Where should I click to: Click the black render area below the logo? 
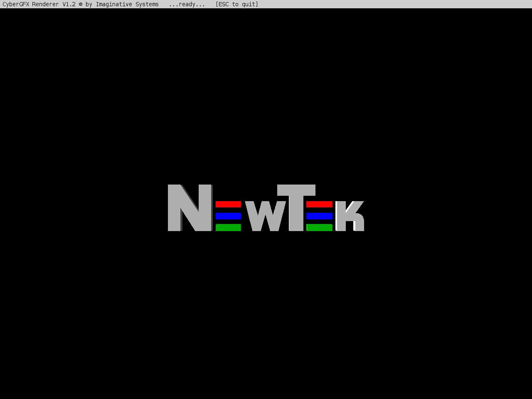click(266, 312)
